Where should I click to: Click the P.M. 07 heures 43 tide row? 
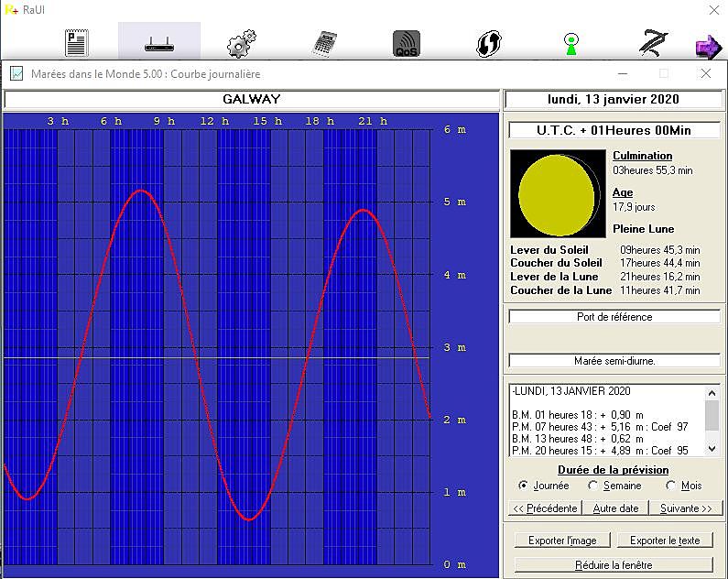coord(600,427)
